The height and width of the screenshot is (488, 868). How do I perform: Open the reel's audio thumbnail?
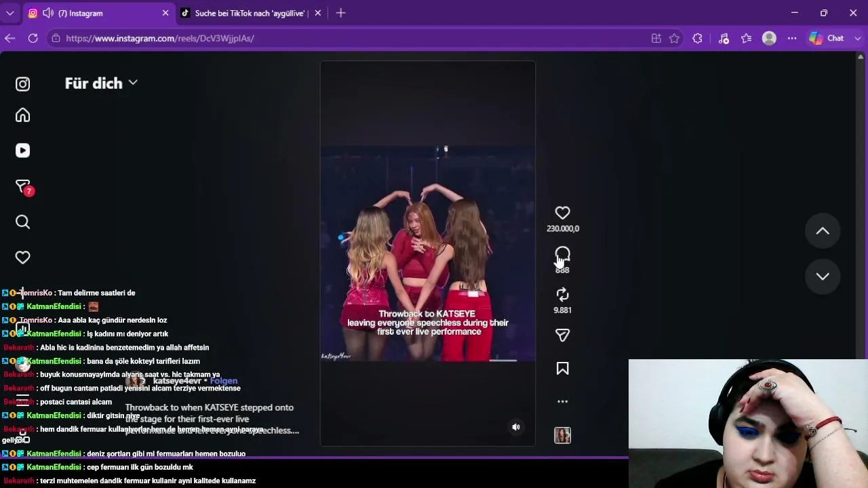(x=562, y=435)
